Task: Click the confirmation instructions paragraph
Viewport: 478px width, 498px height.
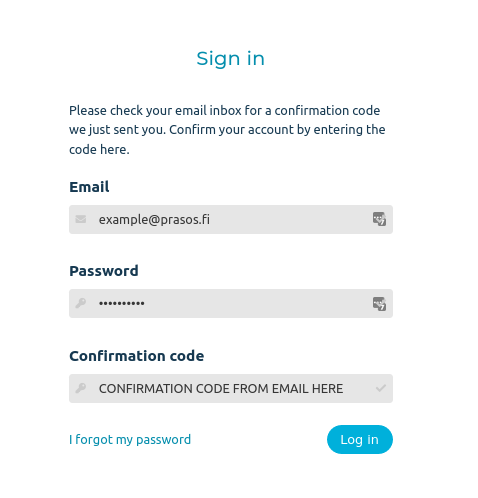Action: coord(227,130)
